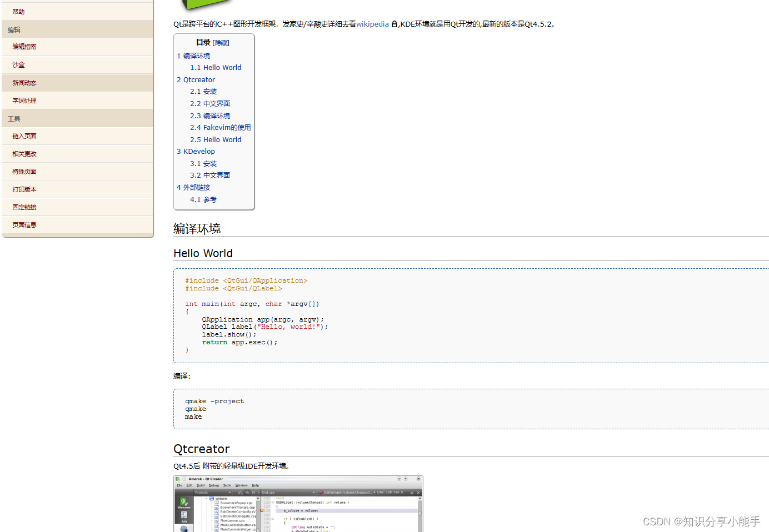Click the Qtcreator section heading
The width and height of the screenshot is (769, 532).
click(x=201, y=449)
